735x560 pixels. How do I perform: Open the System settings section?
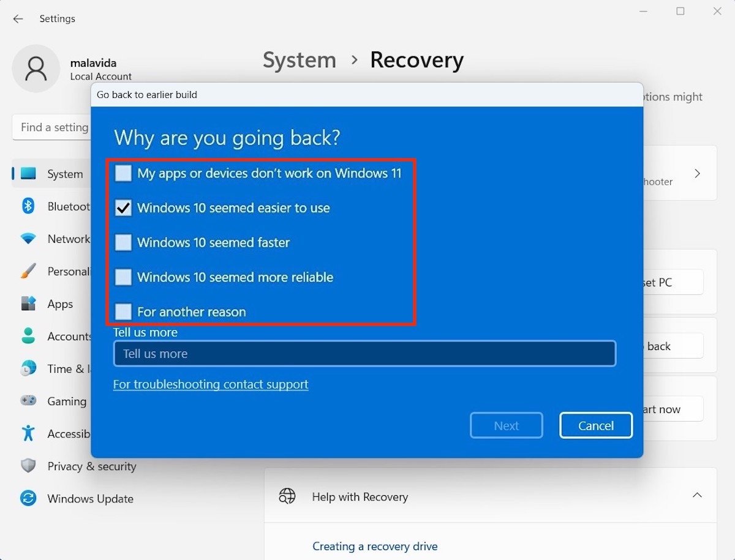click(65, 174)
